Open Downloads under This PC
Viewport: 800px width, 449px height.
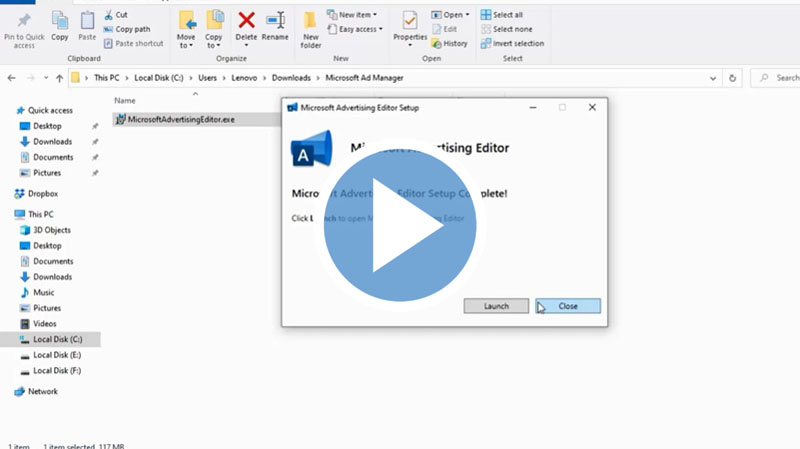pos(46,277)
